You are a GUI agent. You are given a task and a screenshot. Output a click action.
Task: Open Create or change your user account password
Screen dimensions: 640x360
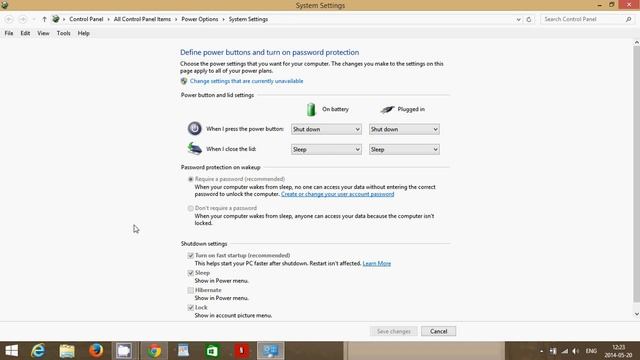[338, 194]
